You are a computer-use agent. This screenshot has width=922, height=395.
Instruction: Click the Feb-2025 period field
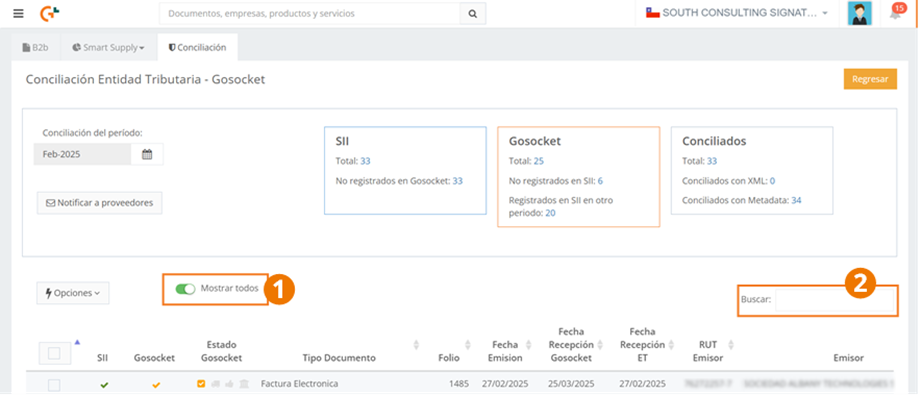pyautogui.click(x=82, y=155)
